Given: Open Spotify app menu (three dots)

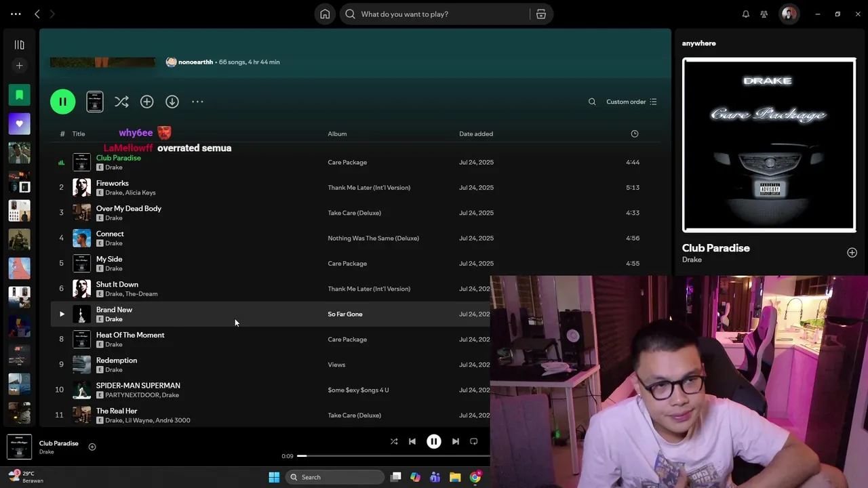Looking at the screenshot, I should tap(16, 14).
